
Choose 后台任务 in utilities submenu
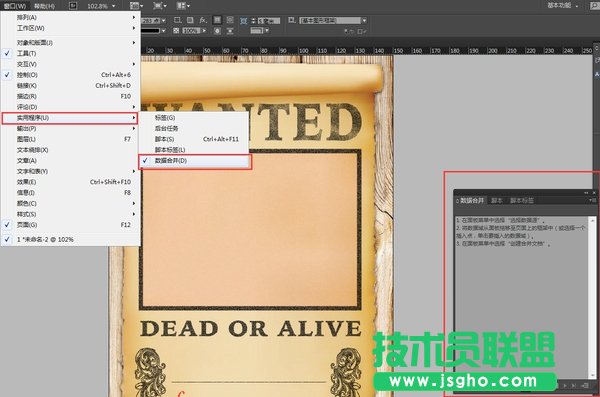tap(195, 128)
